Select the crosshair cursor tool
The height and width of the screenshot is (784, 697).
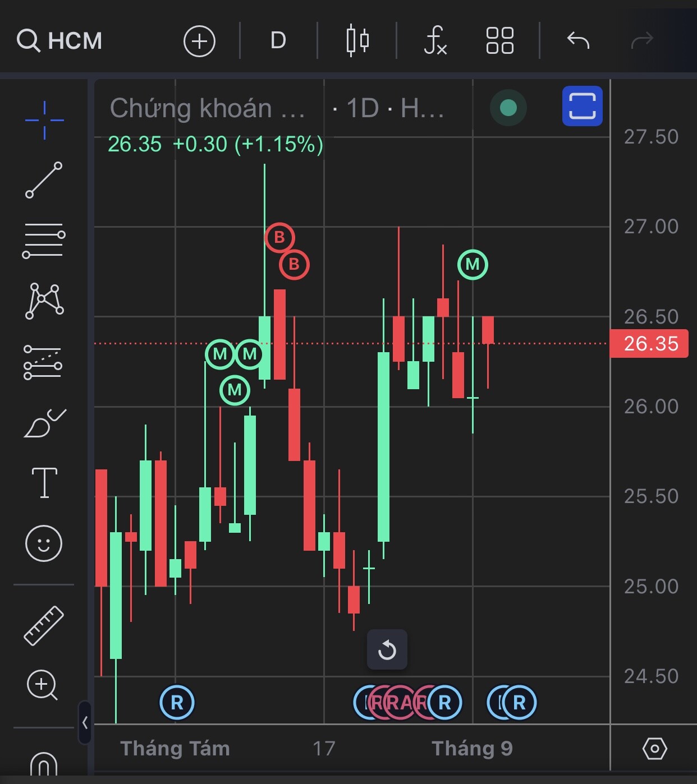click(44, 120)
